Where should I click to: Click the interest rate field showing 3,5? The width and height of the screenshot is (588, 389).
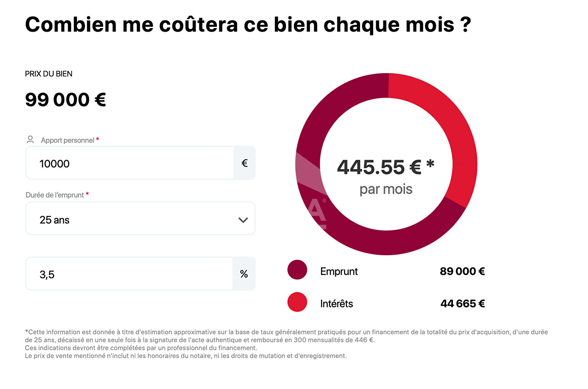click(129, 274)
